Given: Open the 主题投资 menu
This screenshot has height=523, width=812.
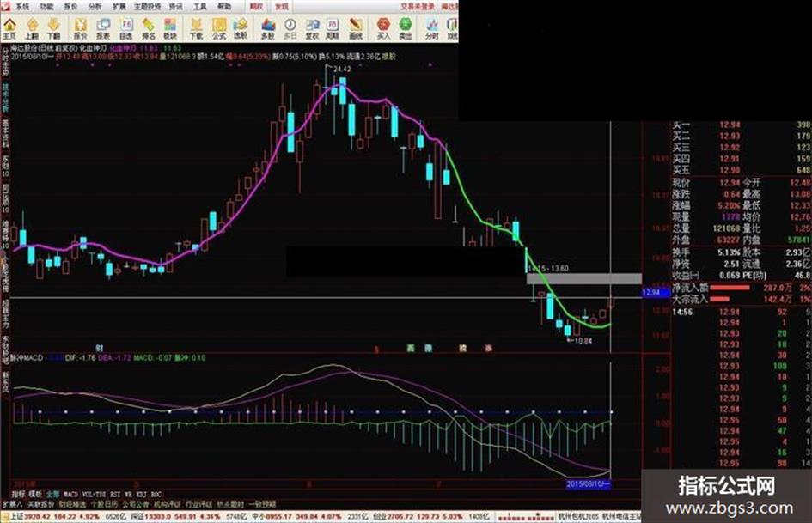Looking at the screenshot, I should [148, 7].
